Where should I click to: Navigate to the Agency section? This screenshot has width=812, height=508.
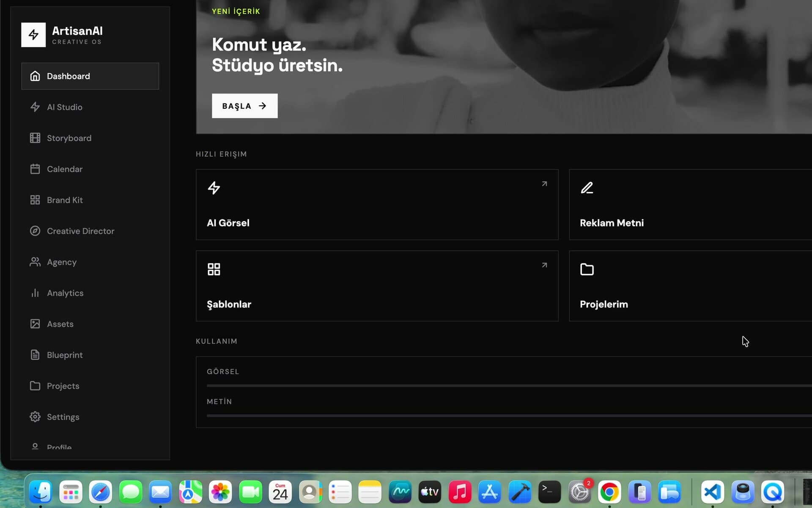pyautogui.click(x=90, y=262)
